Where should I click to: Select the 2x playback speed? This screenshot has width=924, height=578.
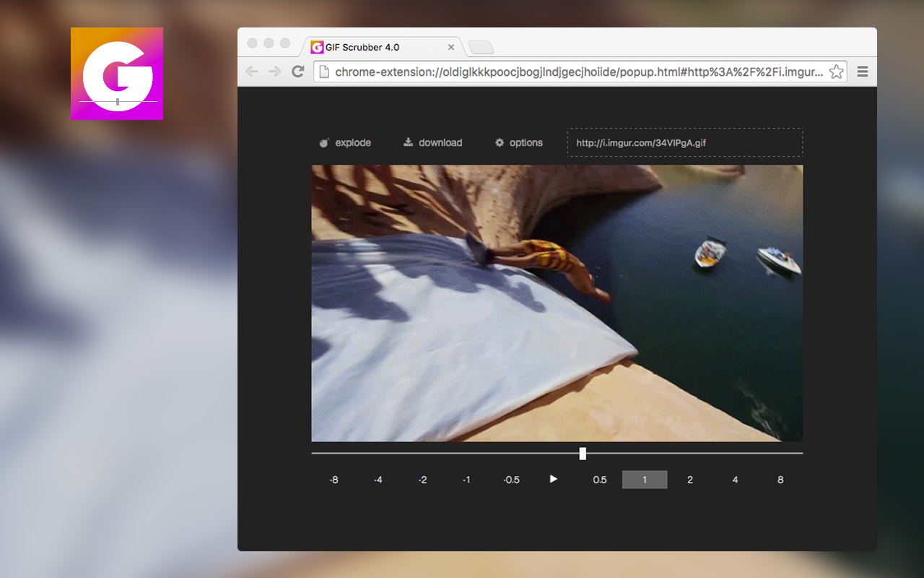689,479
